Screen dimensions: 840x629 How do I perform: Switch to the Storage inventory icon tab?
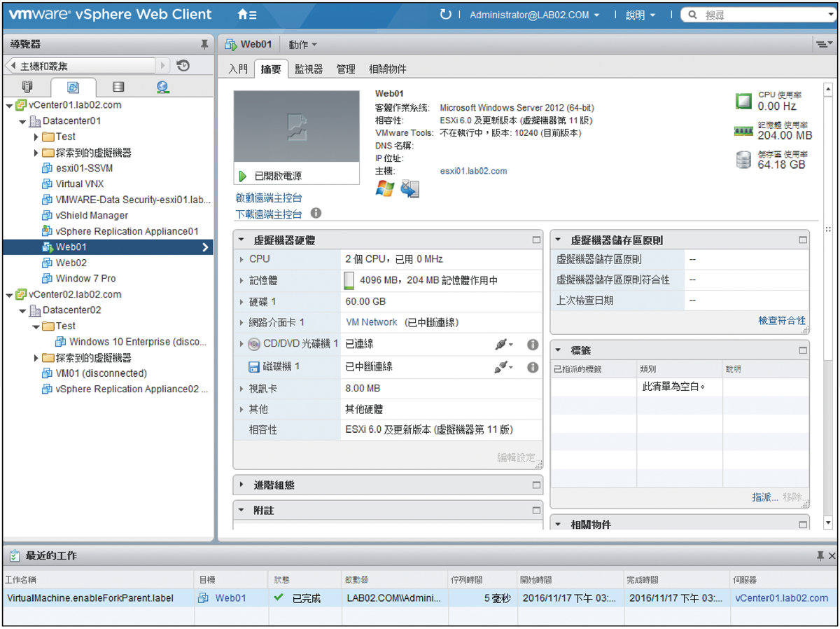[118, 88]
